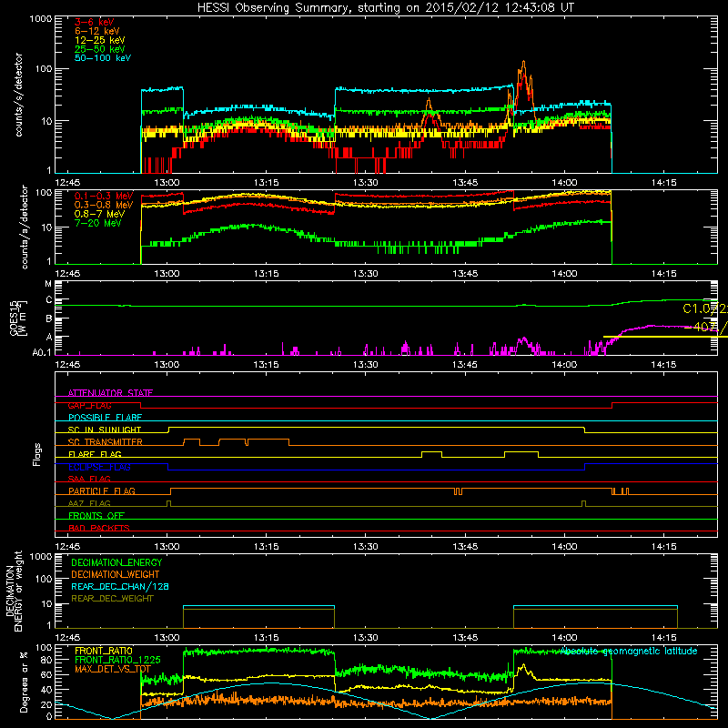
Task: Click the 0.3-0.8 MeV legend label
Action: [x=104, y=205]
